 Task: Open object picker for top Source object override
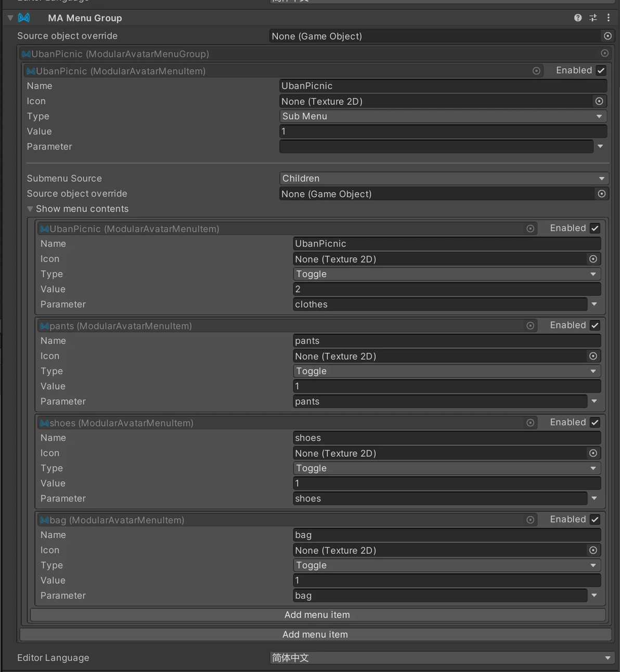[x=608, y=36]
